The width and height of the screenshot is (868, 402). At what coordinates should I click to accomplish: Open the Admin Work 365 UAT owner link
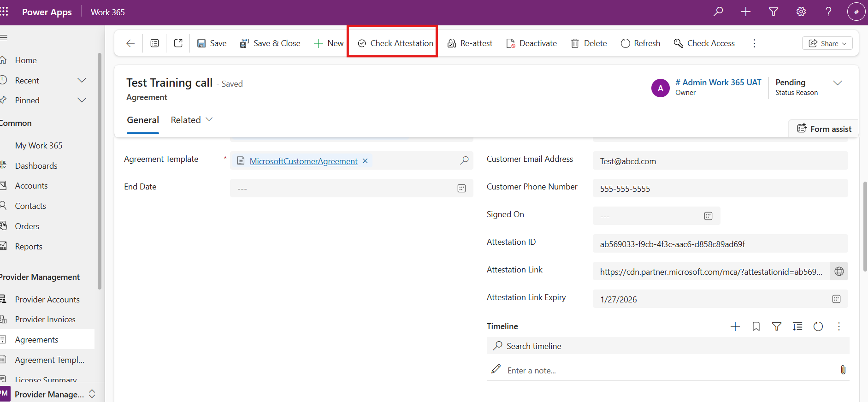[718, 83]
